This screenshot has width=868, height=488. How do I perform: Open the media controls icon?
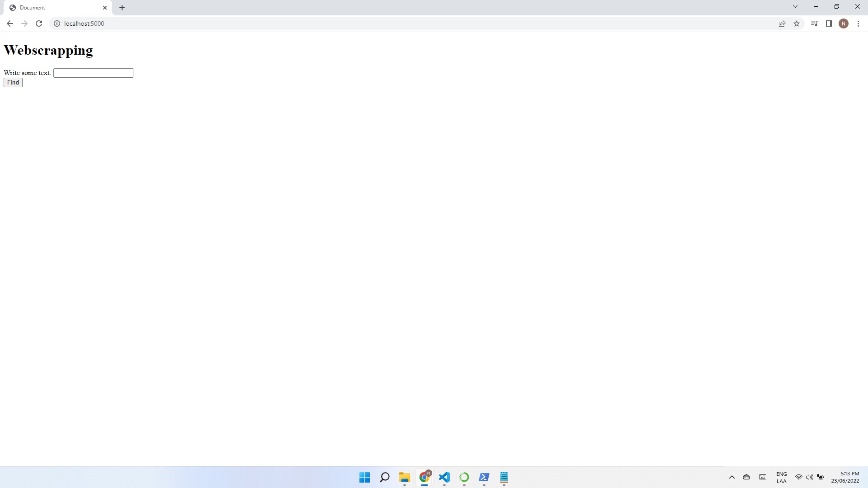click(x=814, y=23)
